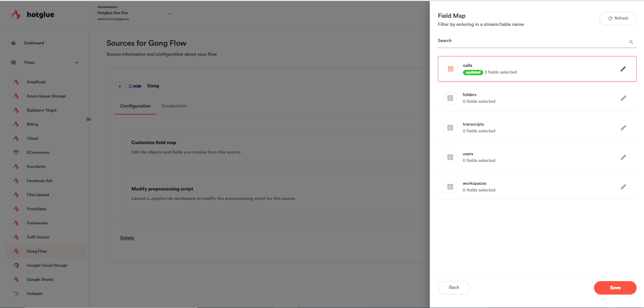Image resolution: width=644 pixels, height=308 pixels.
Task: Click the Flows stack icon
Action: click(x=13, y=62)
